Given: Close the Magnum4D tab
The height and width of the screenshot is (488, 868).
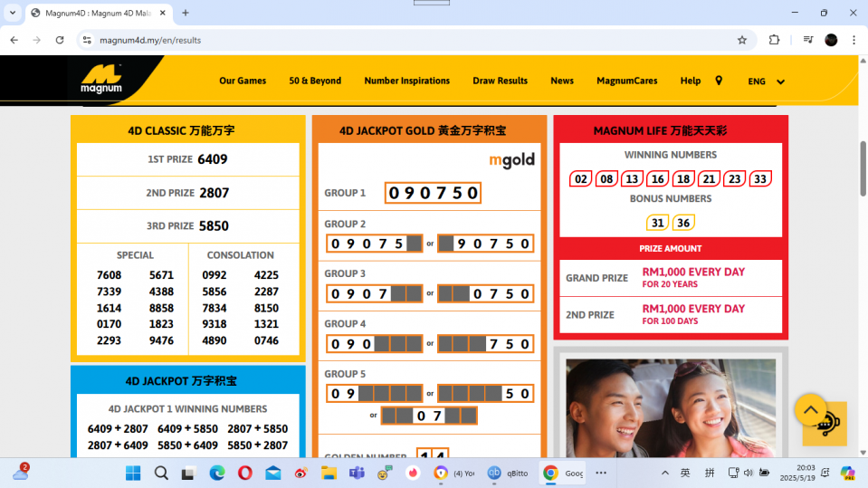Looking at the screenshot, I should [163, 13].
